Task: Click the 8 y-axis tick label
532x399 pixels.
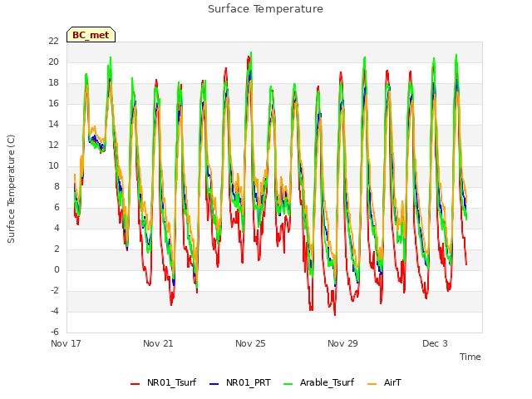Action: 57,186
